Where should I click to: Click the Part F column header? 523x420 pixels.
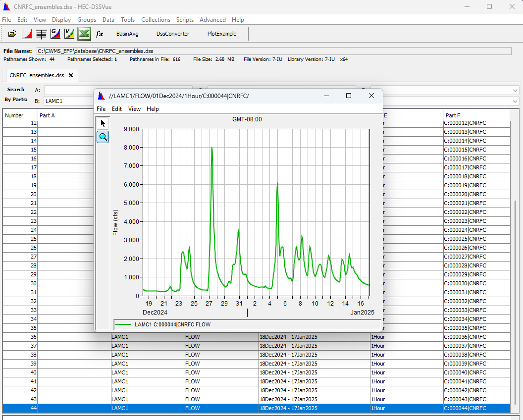point(476,115)
